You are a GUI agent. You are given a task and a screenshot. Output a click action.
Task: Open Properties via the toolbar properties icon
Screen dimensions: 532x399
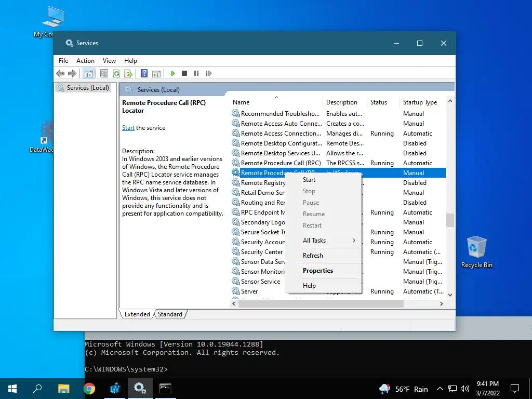[x=104, y=73]
